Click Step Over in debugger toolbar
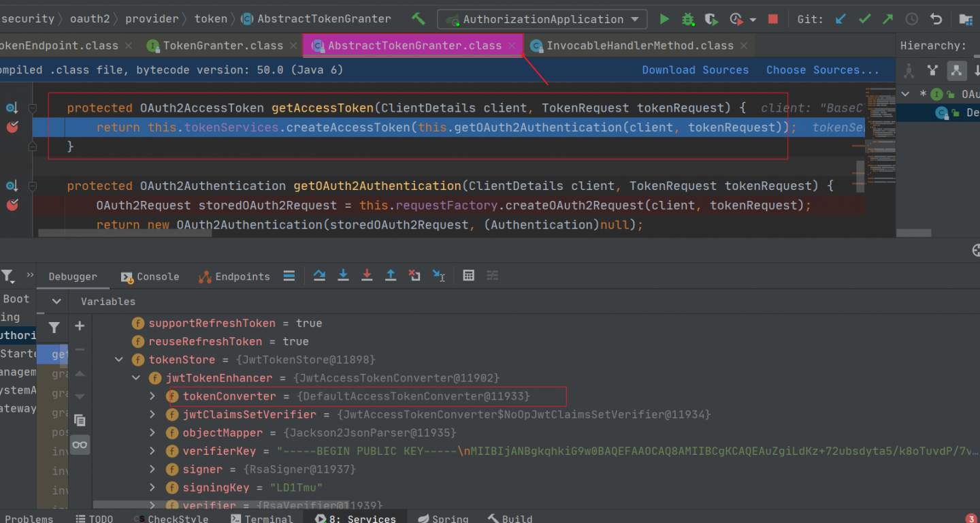Screen dimensions: 980x523 pyautogui.click(x=319, y=275)
